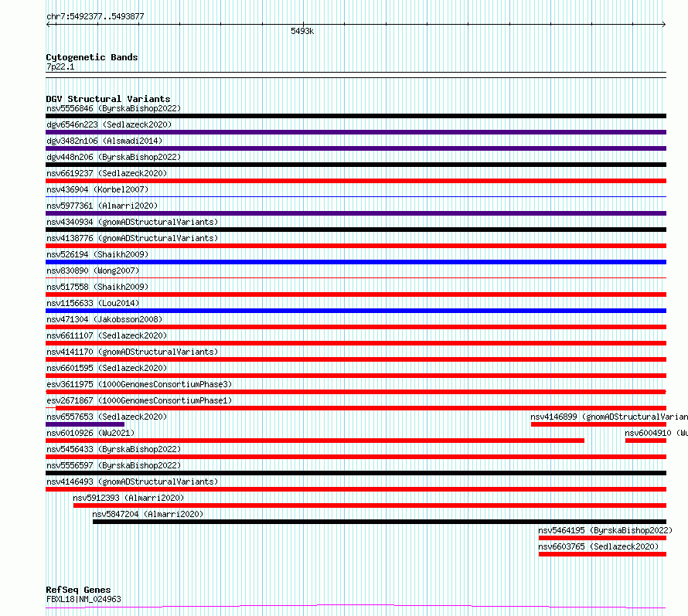The width and height of the screenshot is (688, 616).
Task: Select the nsv6010926 (Wu2021) label
Action: click(90, 433)
